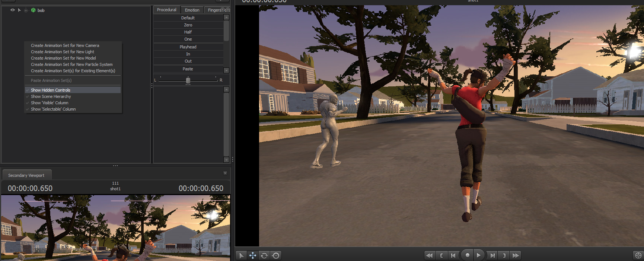Image resolution: width=644 pixels, height=261 pixels.
Task: Jump to the start bracket of the shot
Action: pos(441,255)
